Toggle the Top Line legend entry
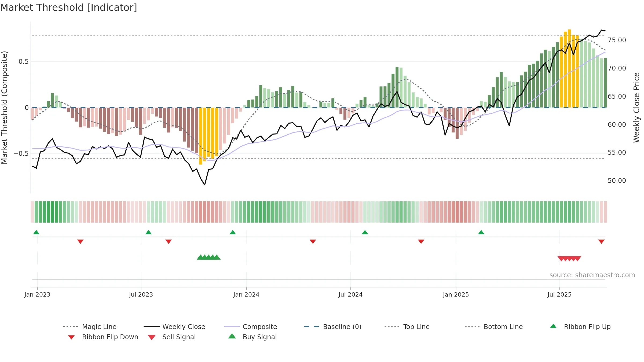The width and height of the screenshot is (644, 362). (x=407, y=327)
